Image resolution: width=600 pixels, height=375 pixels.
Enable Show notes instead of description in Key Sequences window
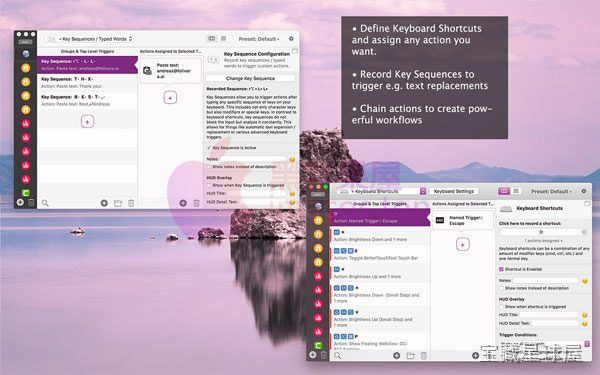click(209, 167)
